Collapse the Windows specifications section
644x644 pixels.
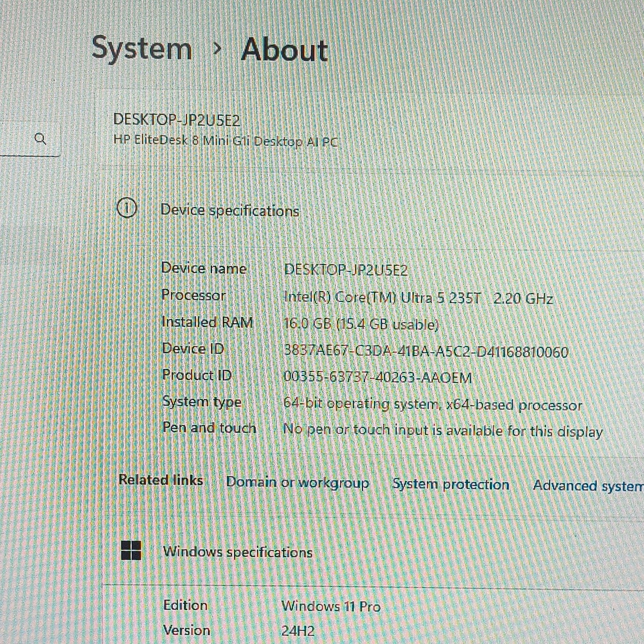pyautogui.click(x=238, y=552)
